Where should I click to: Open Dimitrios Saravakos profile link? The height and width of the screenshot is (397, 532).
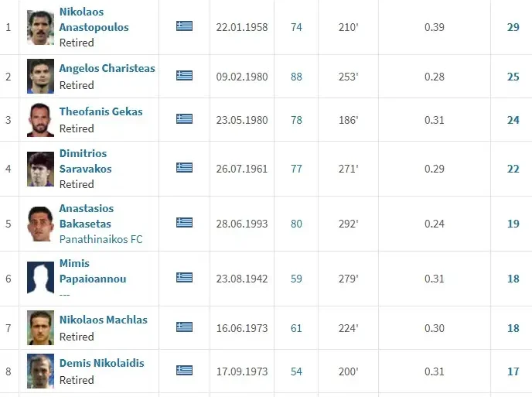85,161
